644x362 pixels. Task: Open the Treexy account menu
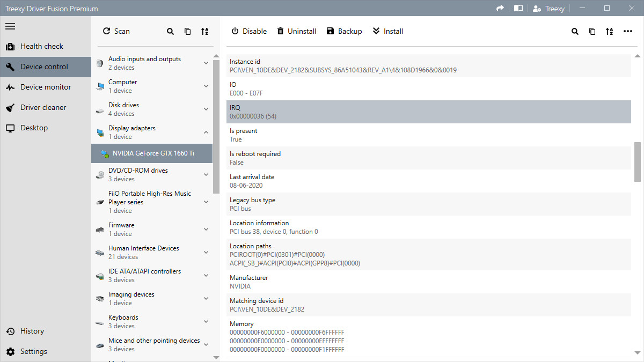point(548,8)
